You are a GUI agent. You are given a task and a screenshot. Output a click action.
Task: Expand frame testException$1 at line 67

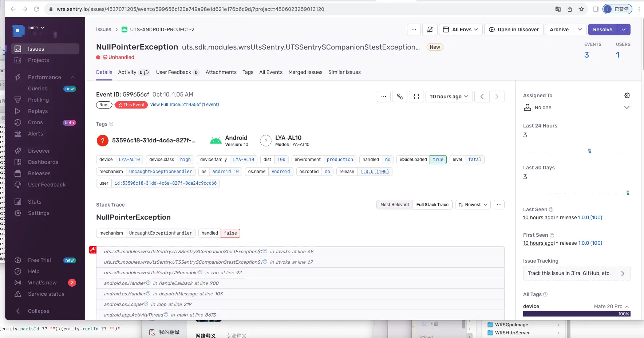pos(300,262)
